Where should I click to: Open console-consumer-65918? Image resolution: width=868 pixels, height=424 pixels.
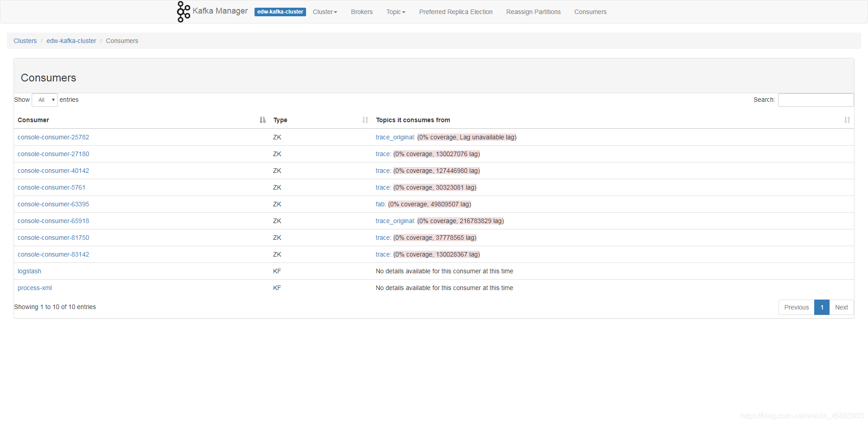tap(53, 221)
